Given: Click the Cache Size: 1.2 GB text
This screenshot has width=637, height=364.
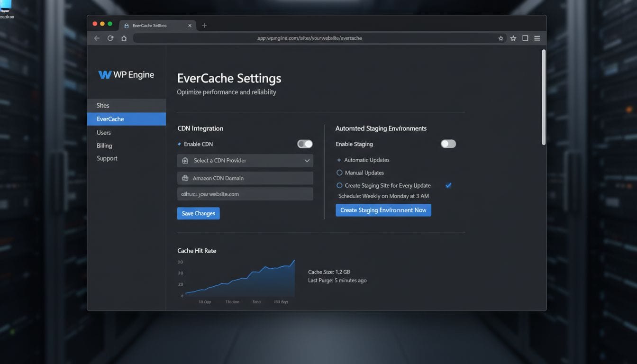Looking at the screenshot, I should click(329, 272).
